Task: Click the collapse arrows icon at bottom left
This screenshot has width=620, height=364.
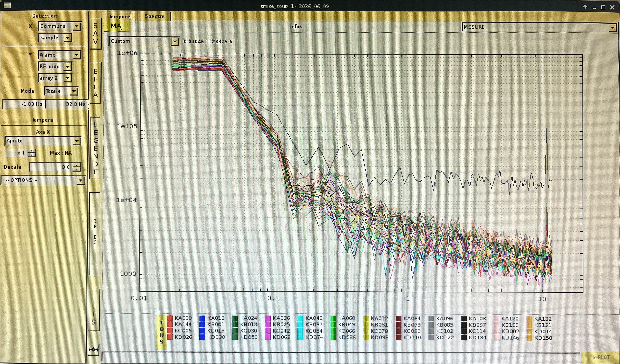Action: pos(94,349)
